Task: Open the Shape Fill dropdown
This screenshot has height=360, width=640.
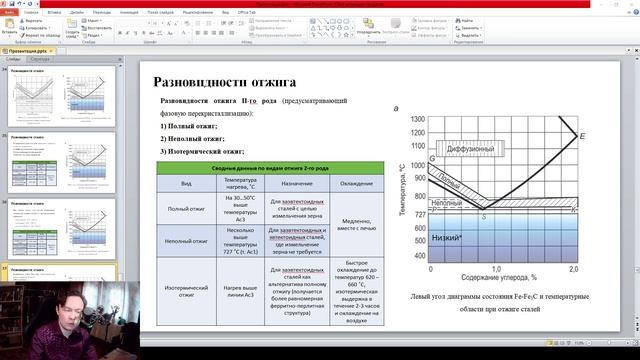Action: [430, 20]
